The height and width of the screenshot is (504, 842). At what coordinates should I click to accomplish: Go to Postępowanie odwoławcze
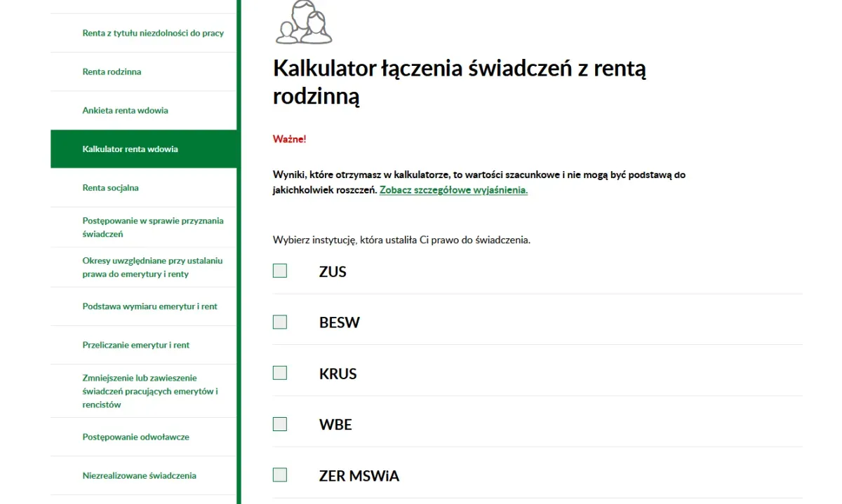(x=135, y=437)
